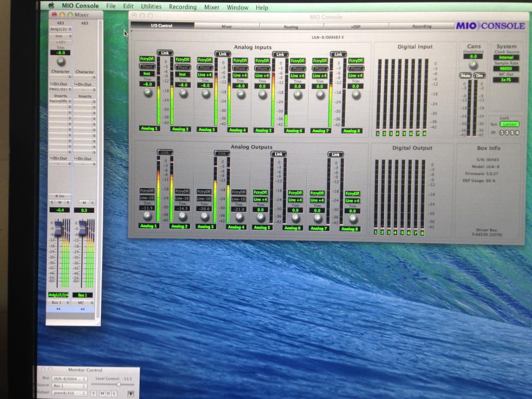Screen dimensions: 532x399
Task: Adjust the Analog 2 input trim knob
Action: [183, 93]
